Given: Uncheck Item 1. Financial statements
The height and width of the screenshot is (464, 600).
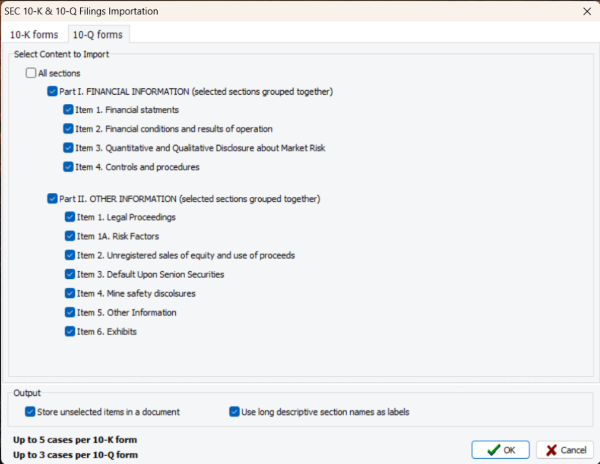Looking at the screenshot, I should tap(69, 110).
